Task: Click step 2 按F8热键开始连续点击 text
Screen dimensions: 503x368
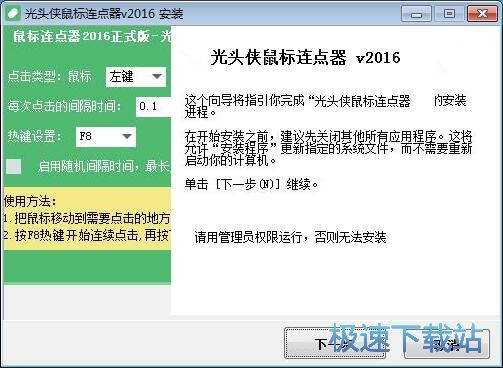Action: (x=87, y=235)
